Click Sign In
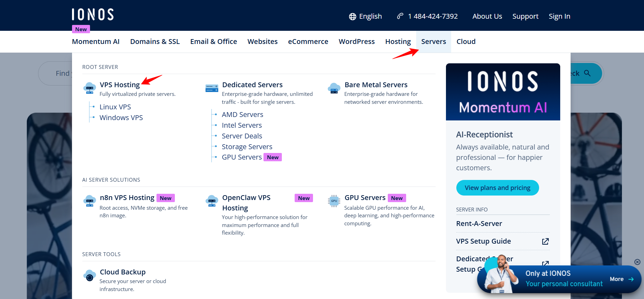The height and width of the screenshot is (299, 644). (x=560, y=16)
